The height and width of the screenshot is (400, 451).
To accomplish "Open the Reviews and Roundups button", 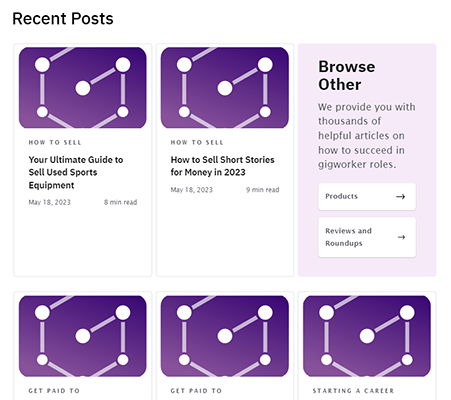I will [367, 237].
